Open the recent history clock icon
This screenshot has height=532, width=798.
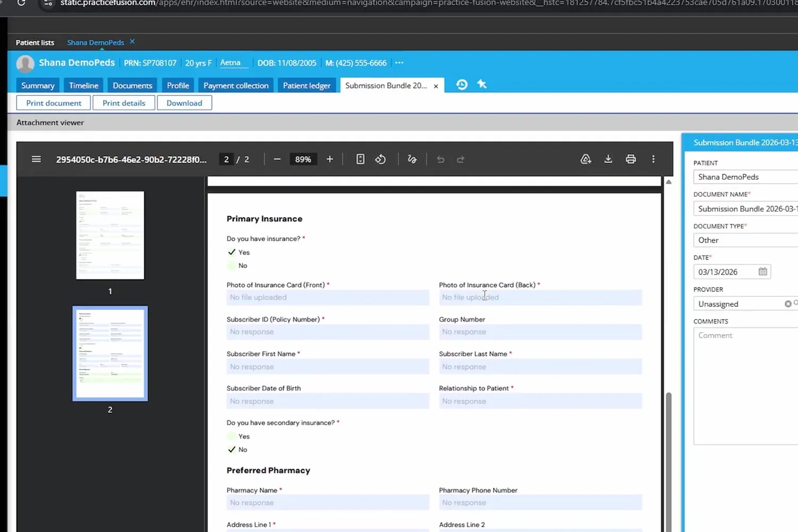click(462, 85)
